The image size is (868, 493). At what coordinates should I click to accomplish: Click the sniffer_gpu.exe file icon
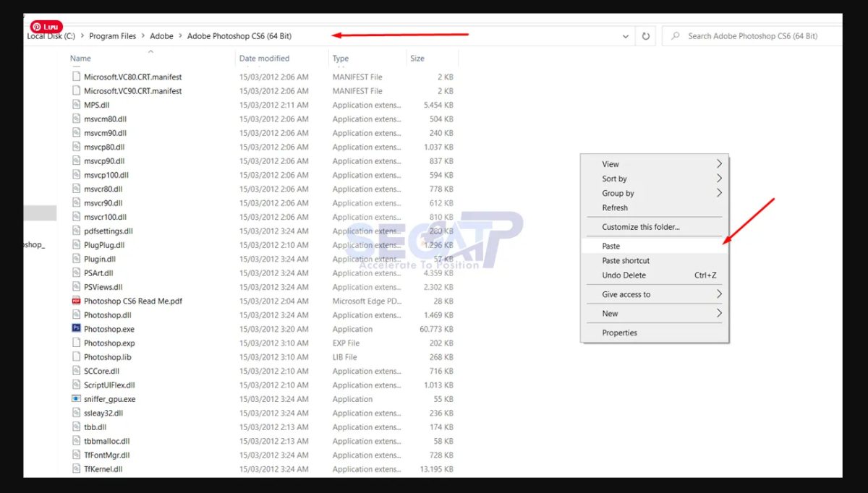pyautogui.click(x=77, y=399)
